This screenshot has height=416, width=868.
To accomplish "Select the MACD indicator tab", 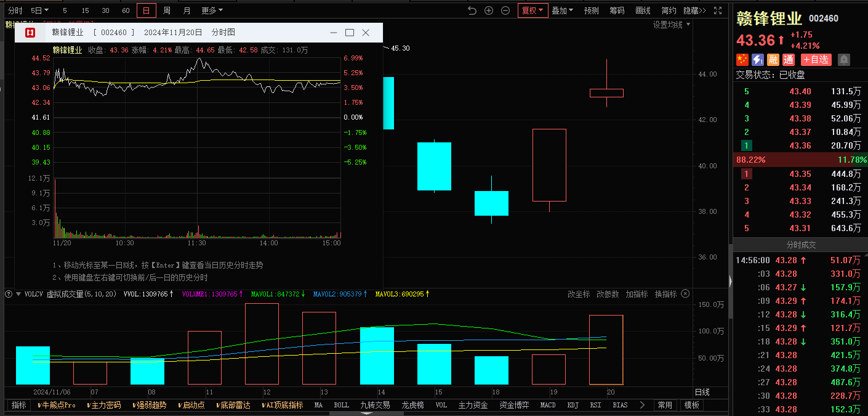I will pyautogui.click(x=548, y=405).
